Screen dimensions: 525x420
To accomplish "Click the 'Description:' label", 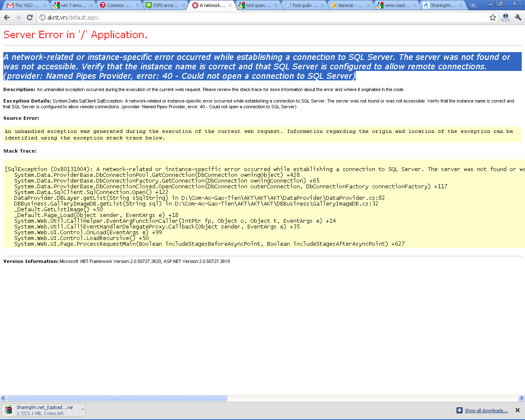I will click(x=19, y=89).
